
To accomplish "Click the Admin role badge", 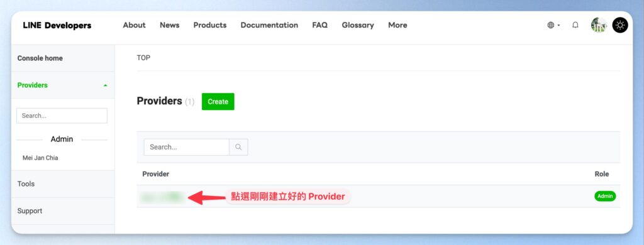I will point(605,196).
